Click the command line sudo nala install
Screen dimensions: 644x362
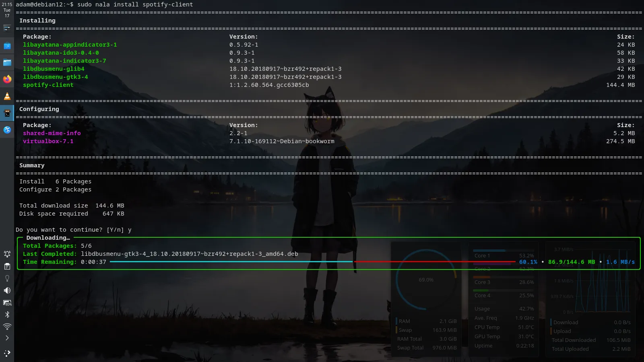[x=135, y=4]
